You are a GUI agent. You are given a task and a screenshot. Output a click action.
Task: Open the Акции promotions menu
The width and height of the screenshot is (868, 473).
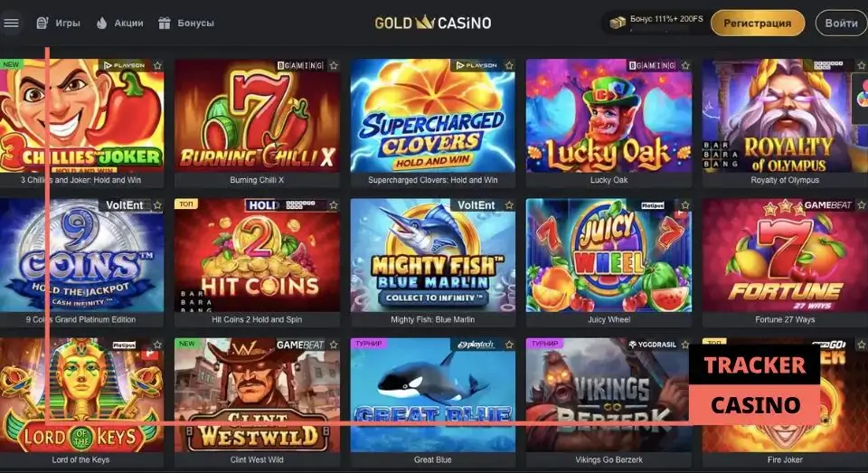tap(119, 24)
